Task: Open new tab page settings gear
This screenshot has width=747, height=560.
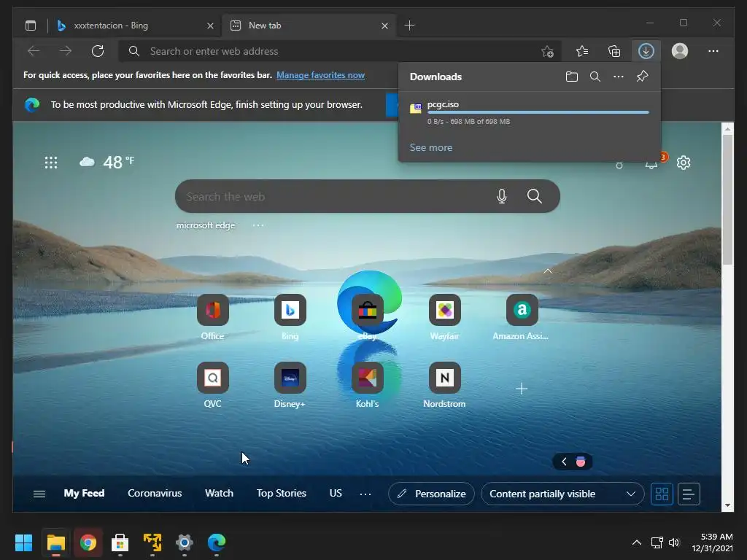Action: click(684, 163)
